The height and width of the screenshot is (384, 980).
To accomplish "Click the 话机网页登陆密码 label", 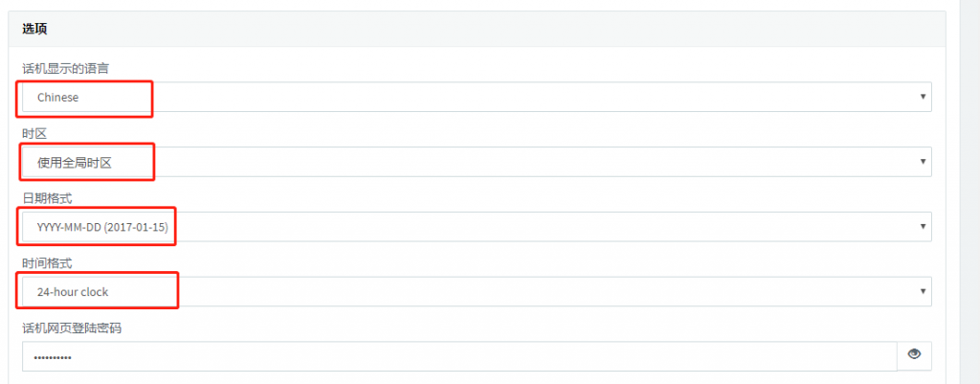I will pos(72,328).
